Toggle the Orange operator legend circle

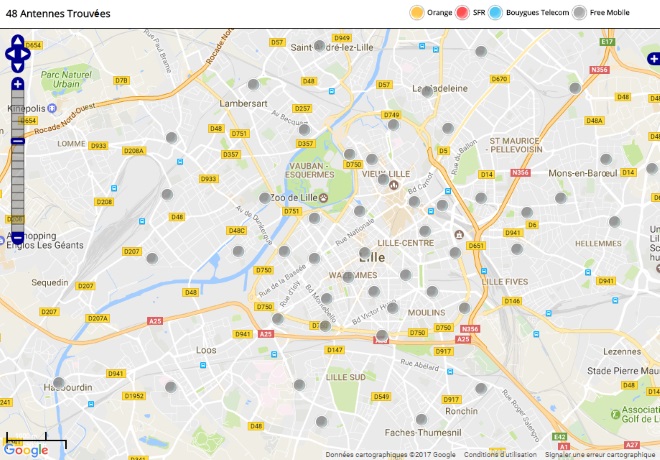point(417,13)
